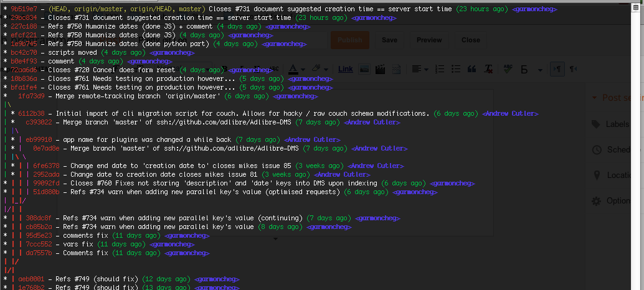Viewport: 644px width, 290px height.
Task: Click the Preview button
Action: (x=429, y=40)
